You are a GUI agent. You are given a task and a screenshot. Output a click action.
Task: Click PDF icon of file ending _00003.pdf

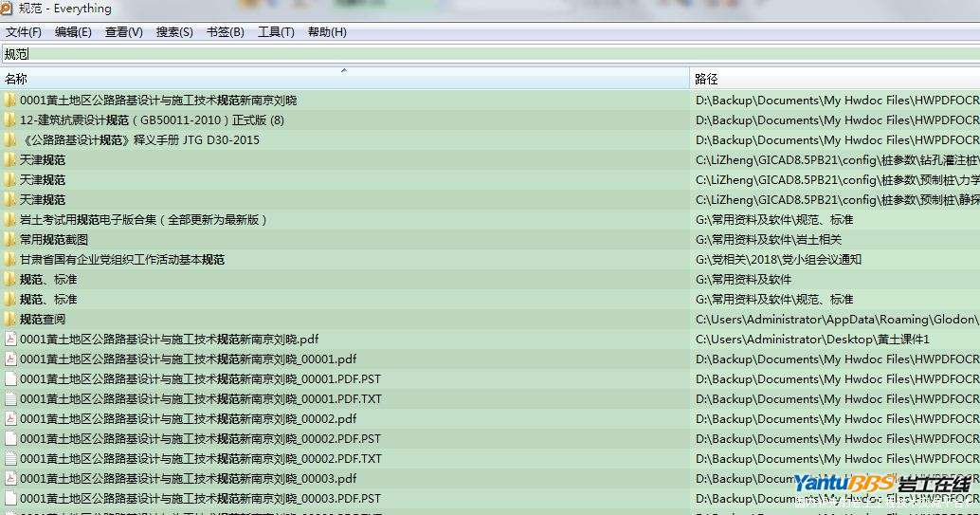(10, 479)
